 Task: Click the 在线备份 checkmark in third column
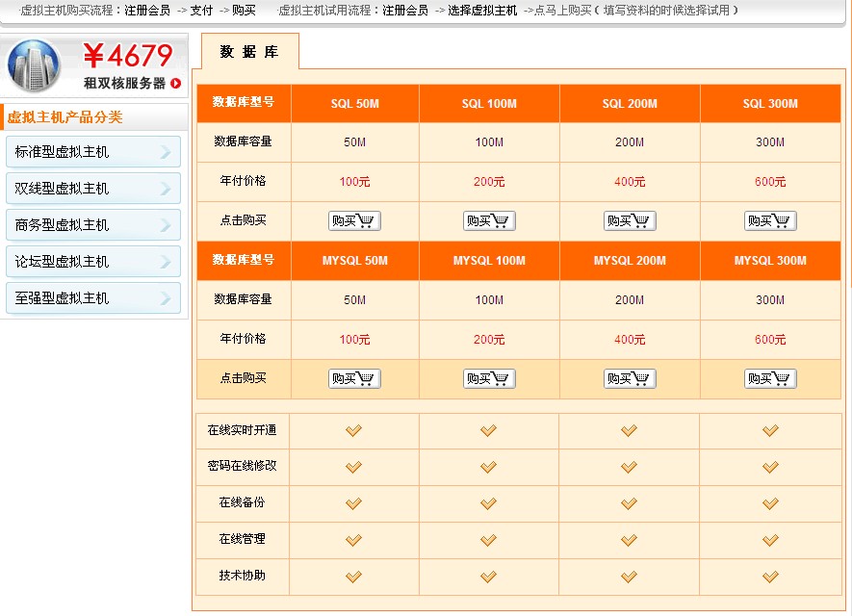630,503
